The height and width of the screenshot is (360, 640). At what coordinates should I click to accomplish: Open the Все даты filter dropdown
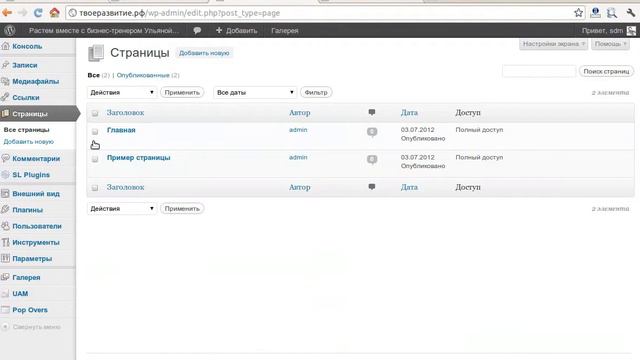tap(255, 93)
